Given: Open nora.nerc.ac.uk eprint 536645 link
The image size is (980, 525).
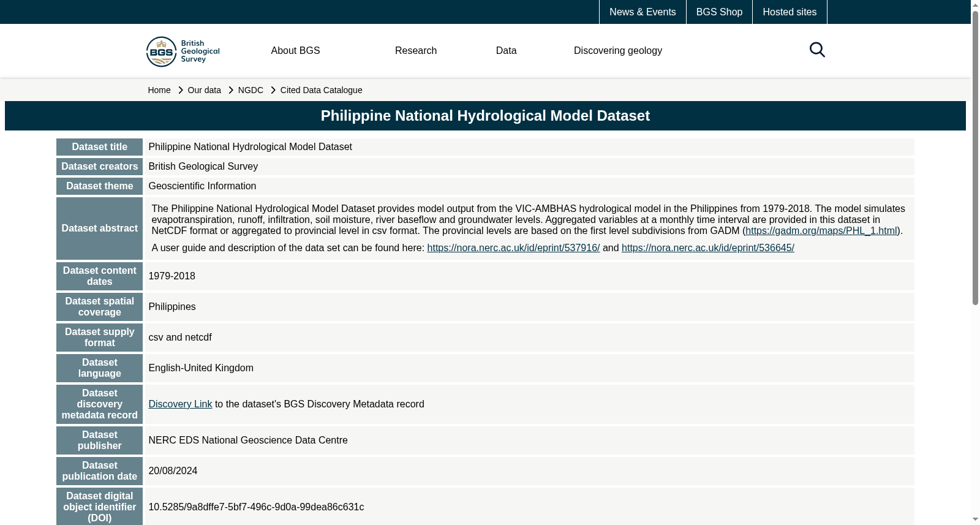Looking at the screenshot, I should pyautogui.click(x=707, y=248).
